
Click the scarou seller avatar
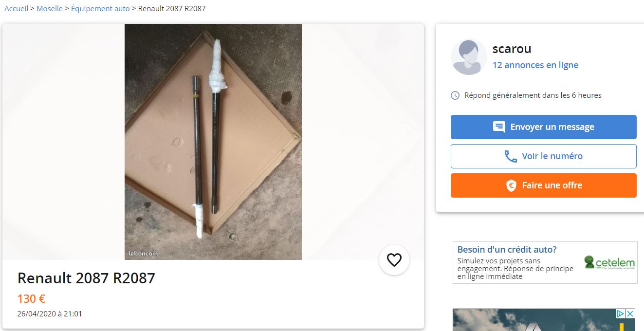[x=469, y=57]
